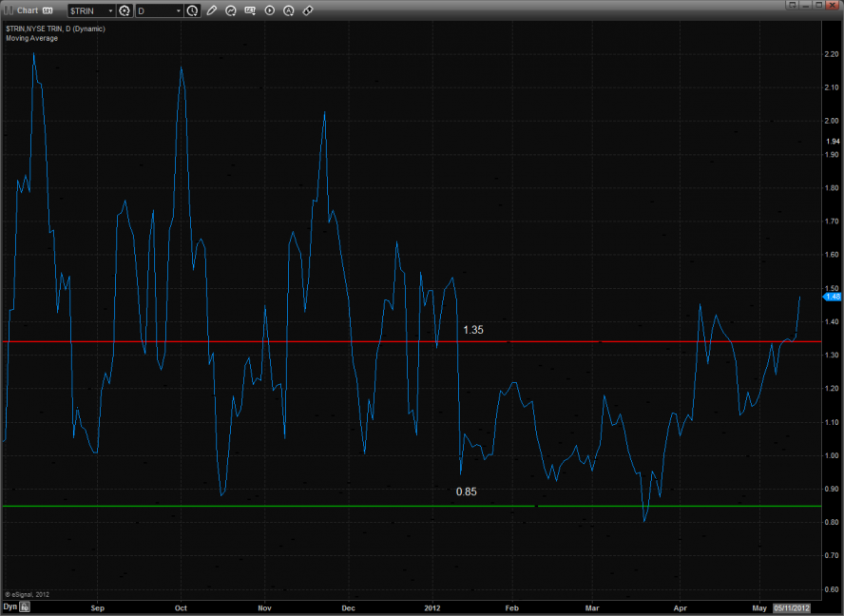844x616 pixels.
Task: Select the pencil drawing tool
Action: click(212, 10)
